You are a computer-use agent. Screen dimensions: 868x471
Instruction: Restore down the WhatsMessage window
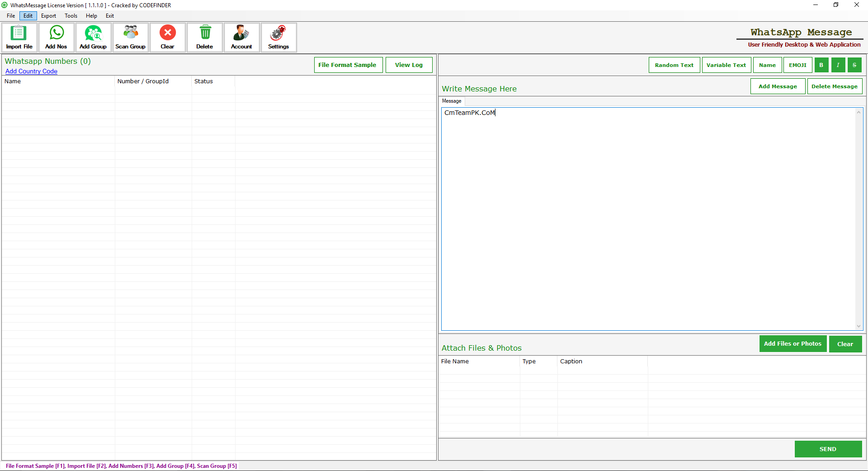[836, 5]
